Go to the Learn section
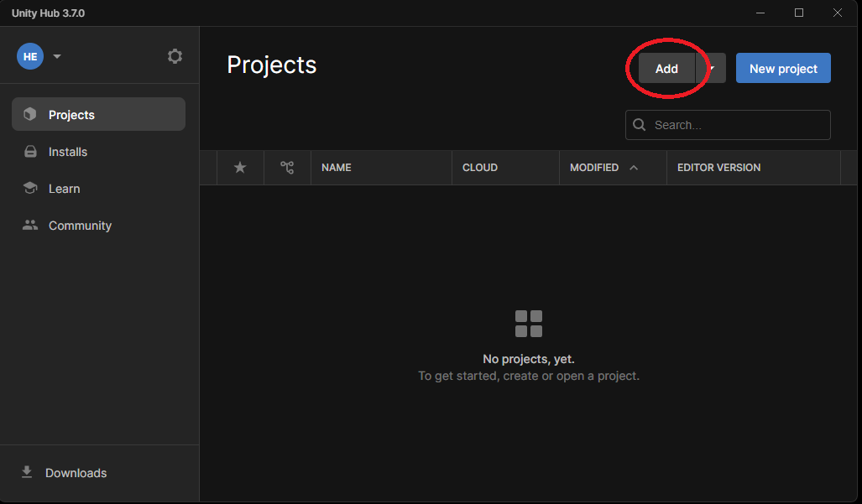 point(98,189)
